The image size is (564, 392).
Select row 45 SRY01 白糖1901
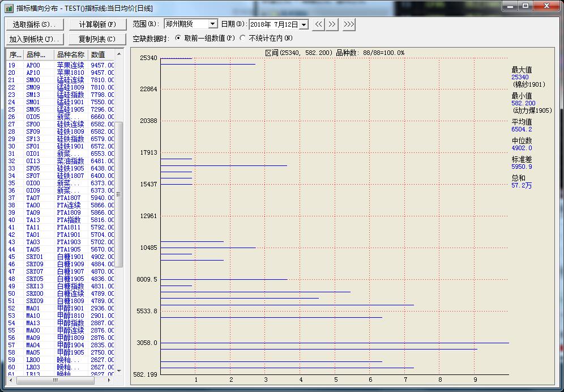coord(61,257)
